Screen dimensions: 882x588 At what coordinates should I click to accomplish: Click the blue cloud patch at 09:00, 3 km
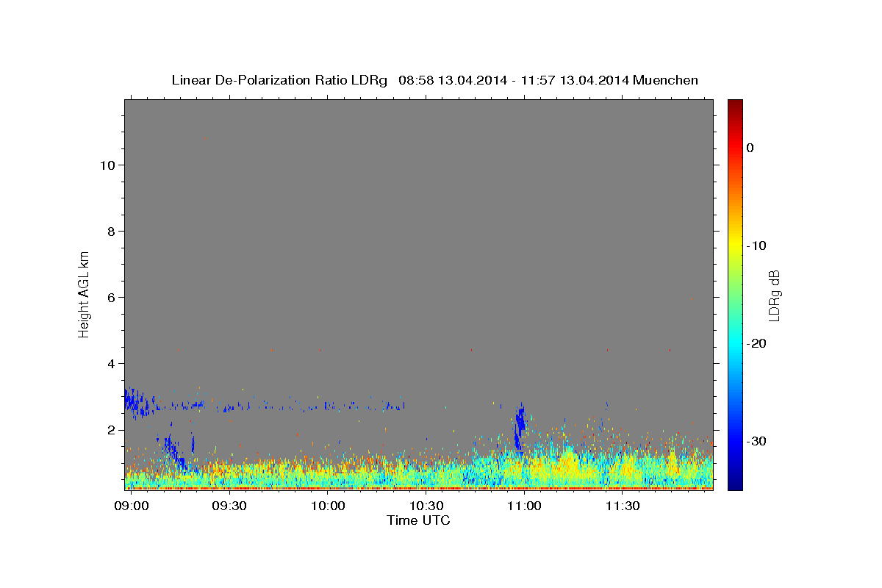[136, 401]
